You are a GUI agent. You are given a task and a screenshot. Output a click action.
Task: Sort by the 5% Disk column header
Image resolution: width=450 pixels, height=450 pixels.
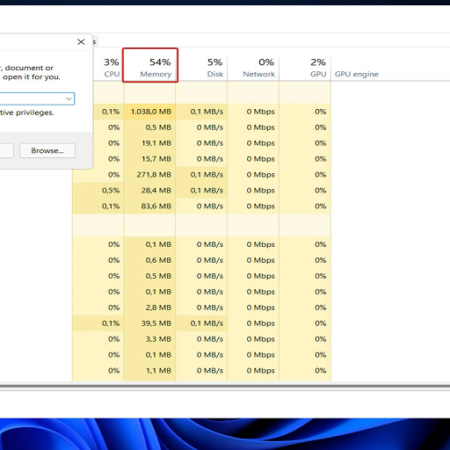point(202,68)
